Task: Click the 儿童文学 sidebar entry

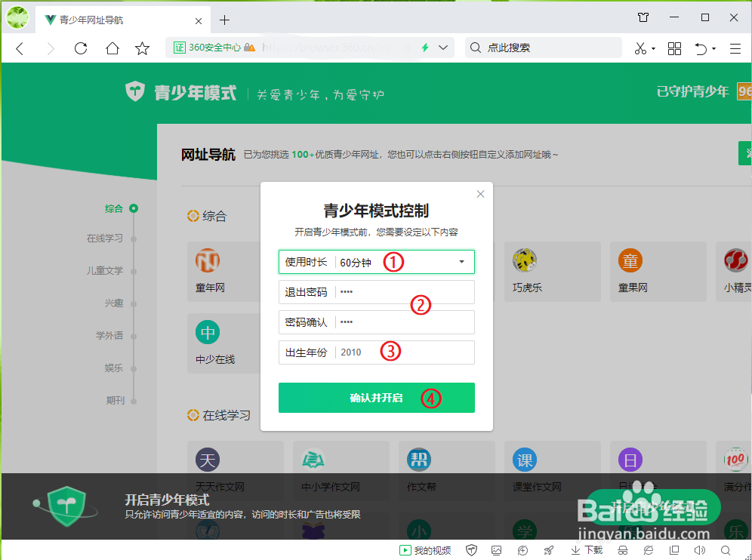Action: coord(106,271)
